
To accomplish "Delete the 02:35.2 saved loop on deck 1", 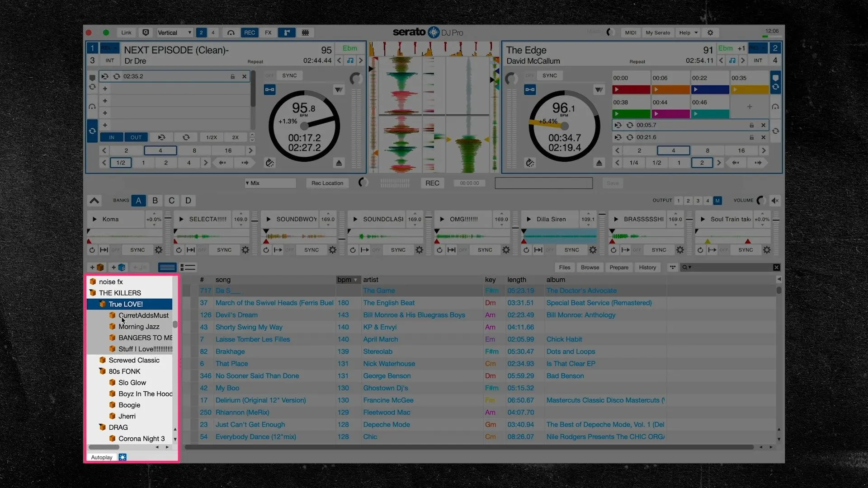I will [x=244, y=76].
